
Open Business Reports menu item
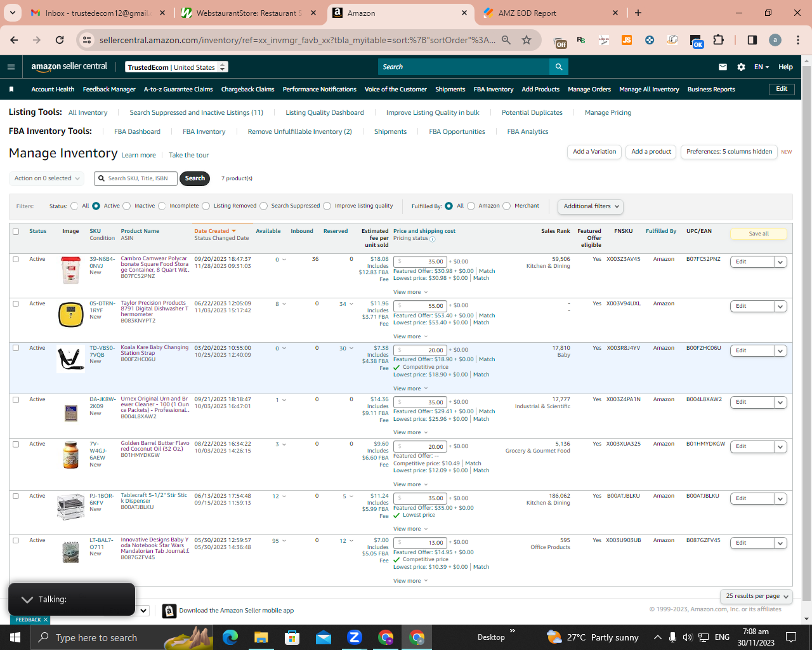pyautogui.click(x=711, y=90)
